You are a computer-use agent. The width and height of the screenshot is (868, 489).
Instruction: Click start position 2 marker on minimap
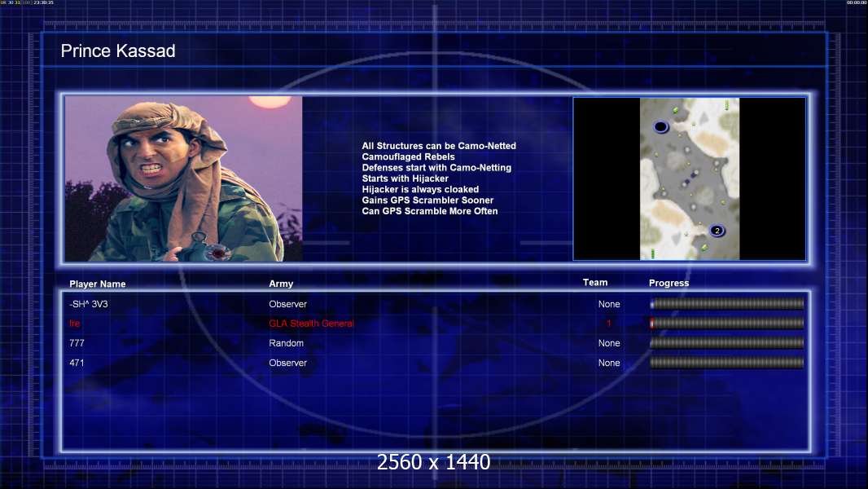point(717,231)
